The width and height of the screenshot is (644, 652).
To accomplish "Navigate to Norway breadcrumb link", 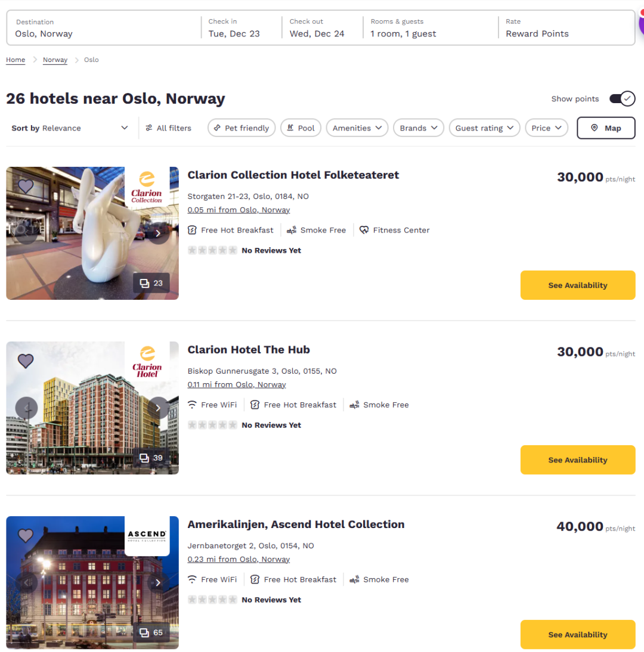I will [55, 60].
